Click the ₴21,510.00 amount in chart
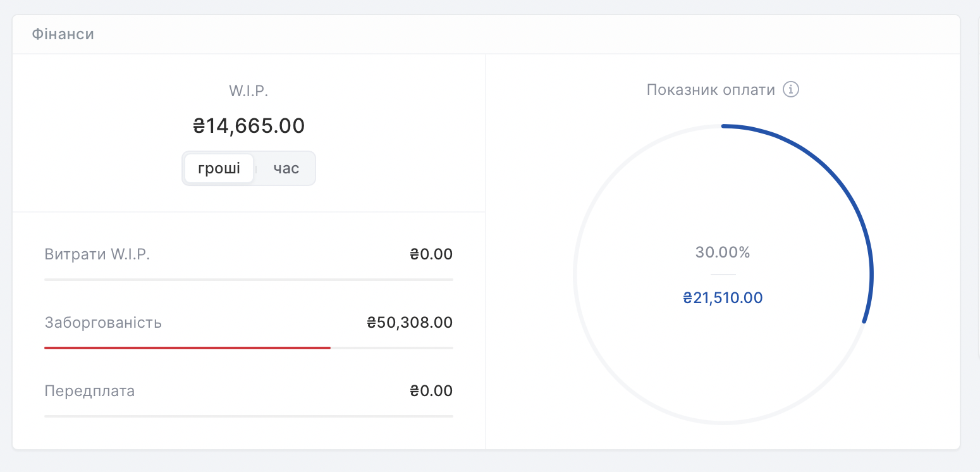Viewport: 980px width, 472px height. point(723,298)
